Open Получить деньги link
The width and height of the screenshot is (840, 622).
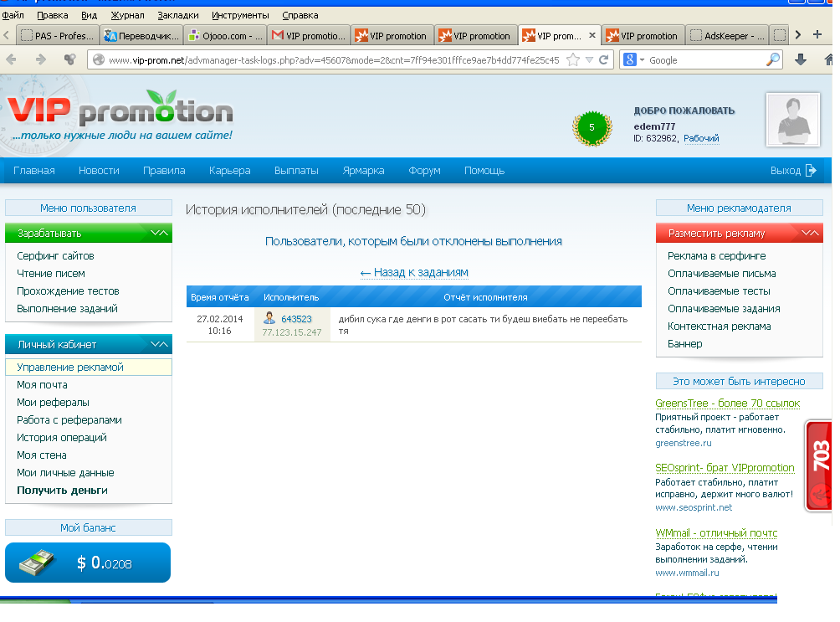pos(62,490)
